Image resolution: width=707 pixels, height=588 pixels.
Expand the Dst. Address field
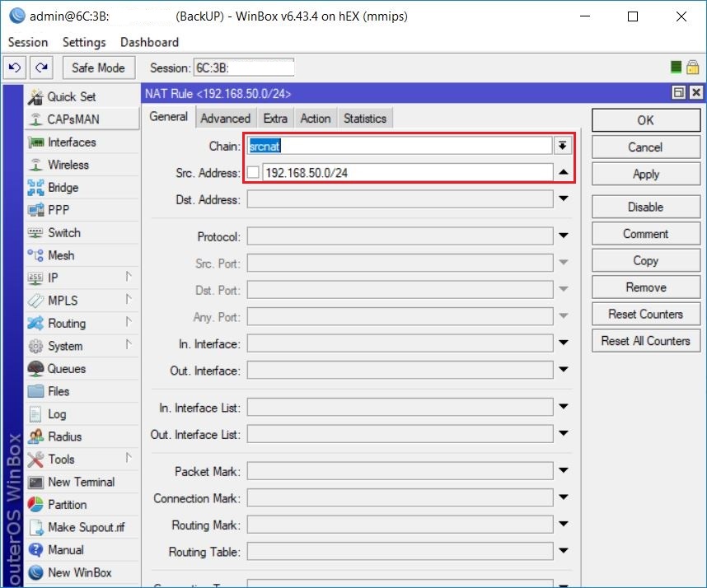564,198
